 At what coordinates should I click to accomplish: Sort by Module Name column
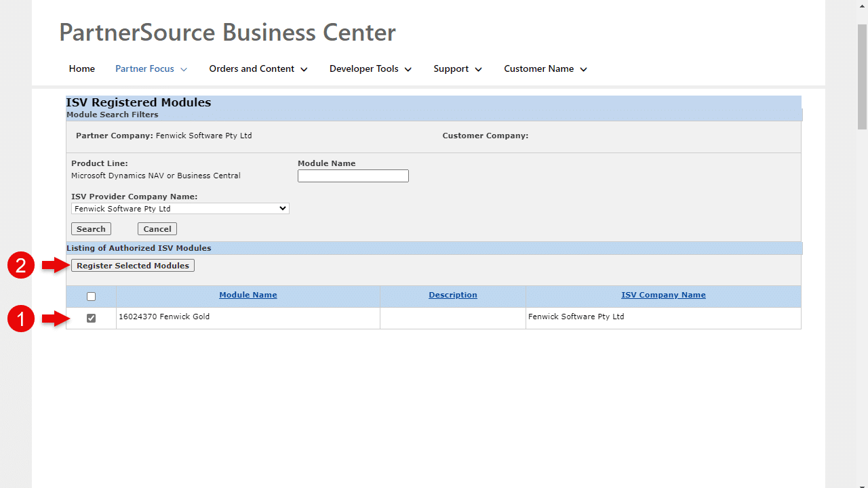click(x=248, y=295)
